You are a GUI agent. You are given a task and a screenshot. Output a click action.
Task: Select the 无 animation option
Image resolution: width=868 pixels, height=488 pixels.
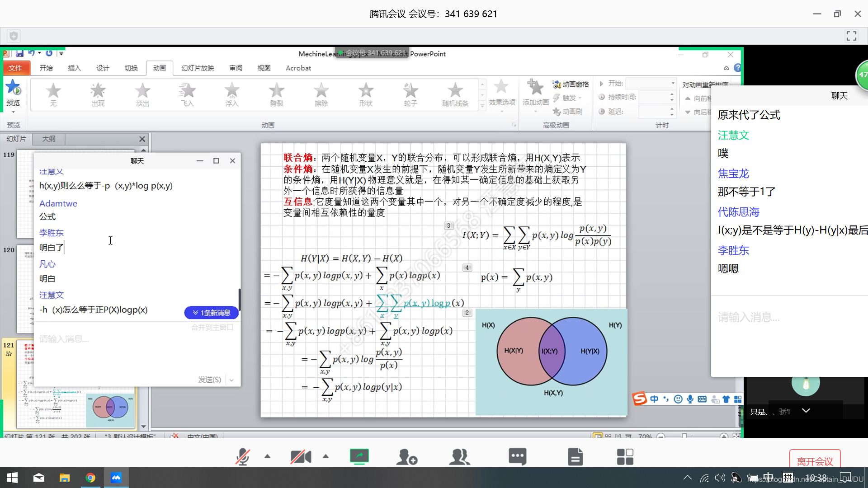click(53, 95)
